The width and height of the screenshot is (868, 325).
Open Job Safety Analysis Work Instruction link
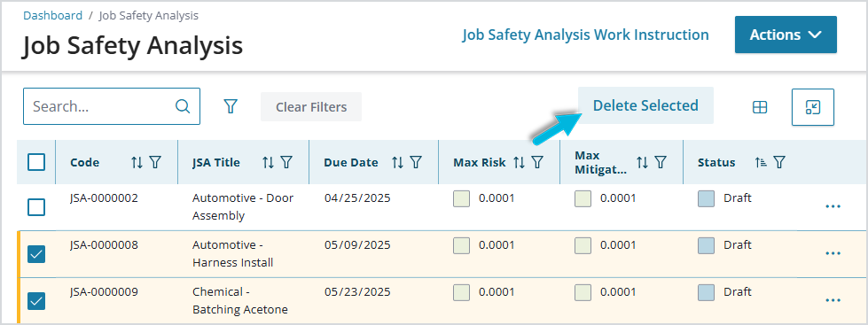pyautogui.click(x=586, y=35)
